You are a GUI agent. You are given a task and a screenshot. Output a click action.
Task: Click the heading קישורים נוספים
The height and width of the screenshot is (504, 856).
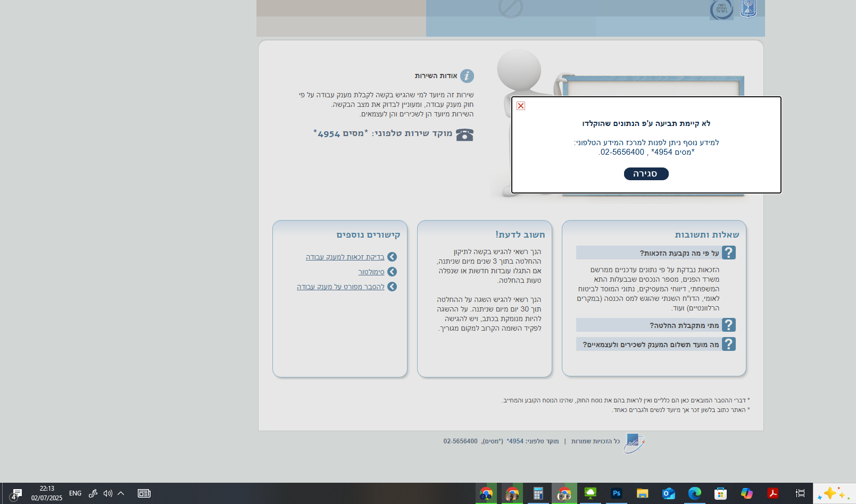[368, 234]
